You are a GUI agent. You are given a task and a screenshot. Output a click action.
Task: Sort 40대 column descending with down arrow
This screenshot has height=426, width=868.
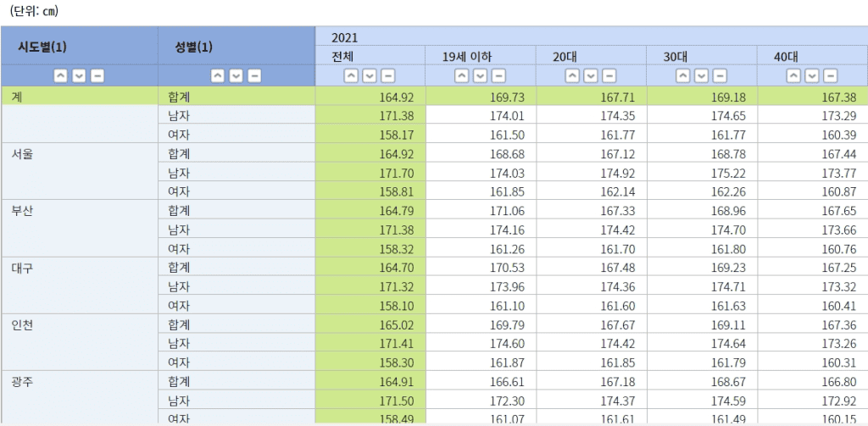pyautogui.click(x=811, y=76)
